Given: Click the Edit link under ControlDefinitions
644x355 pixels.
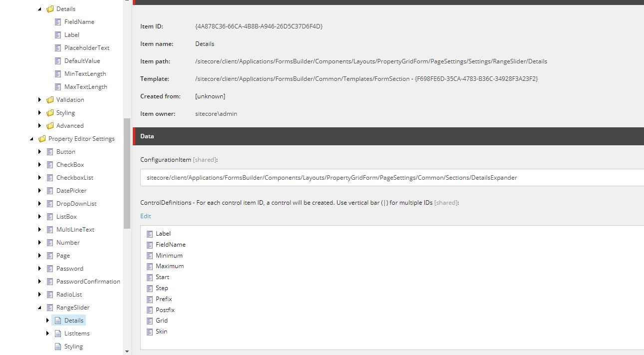Looking at the screenshot, I should (x=145, y=216).
